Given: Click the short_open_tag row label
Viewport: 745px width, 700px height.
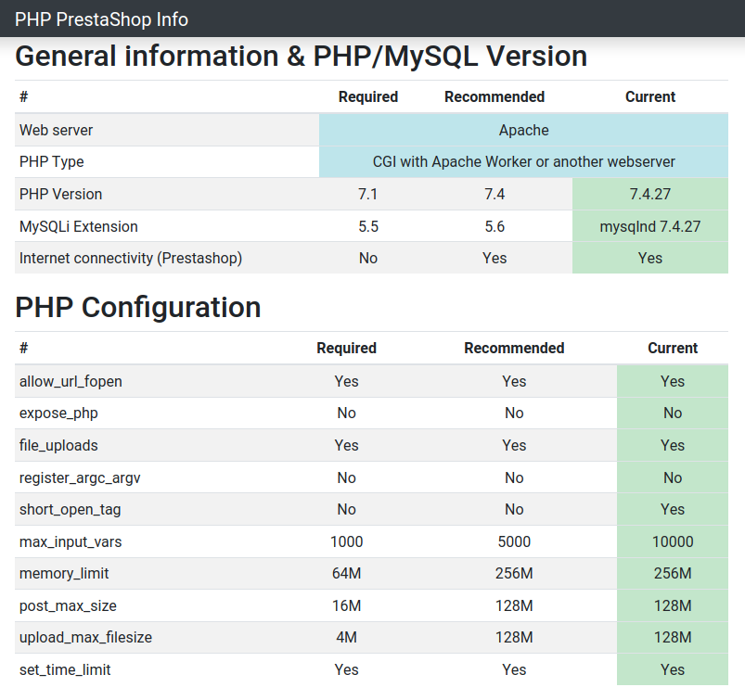Looking at the screenshot, I should pos(70,510).
